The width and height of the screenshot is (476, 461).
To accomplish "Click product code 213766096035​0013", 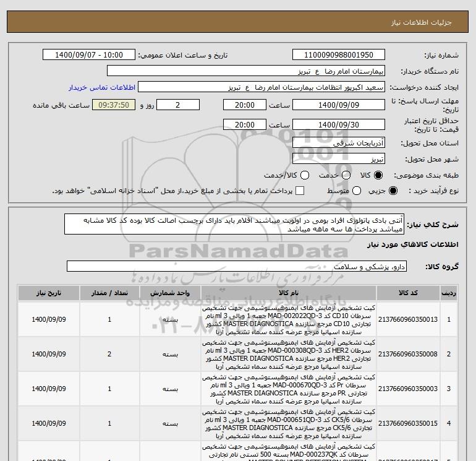I will [408, 319].
